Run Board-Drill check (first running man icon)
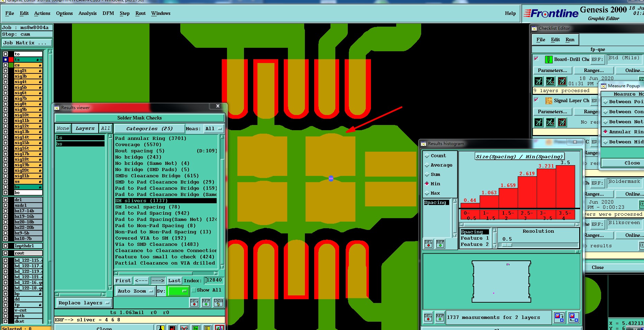Image resolution: width=644 pixels, height=330 pixels. pyautogui.click(x=539, y=81)
